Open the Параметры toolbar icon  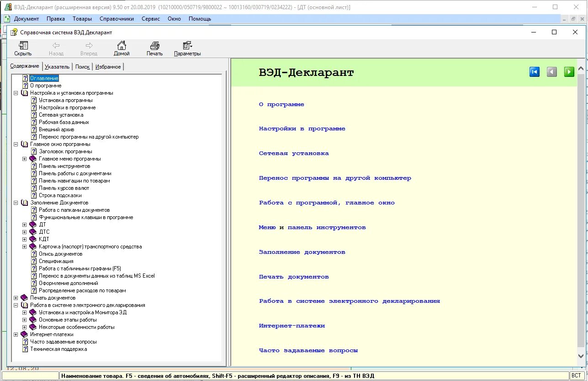(187, 45)
